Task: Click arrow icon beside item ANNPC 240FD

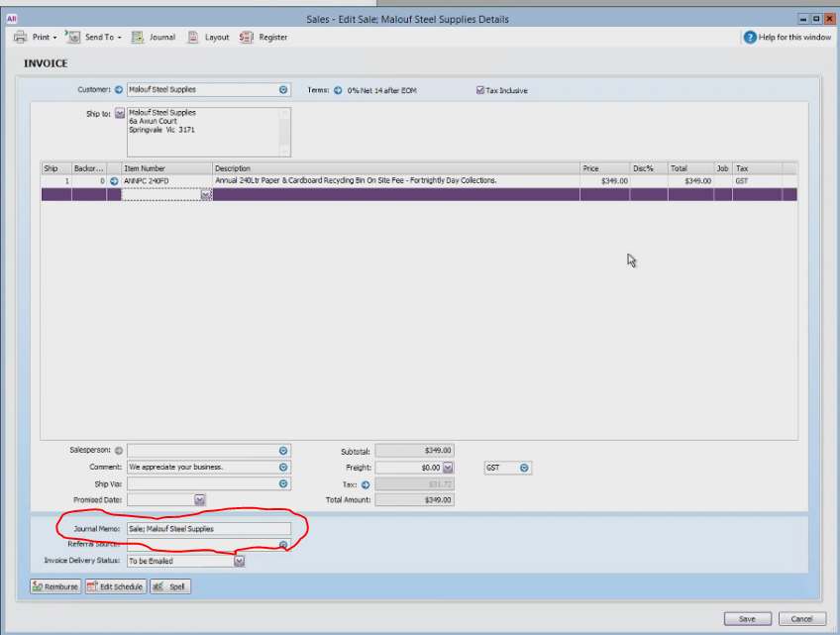Action: tap(114, 181)
